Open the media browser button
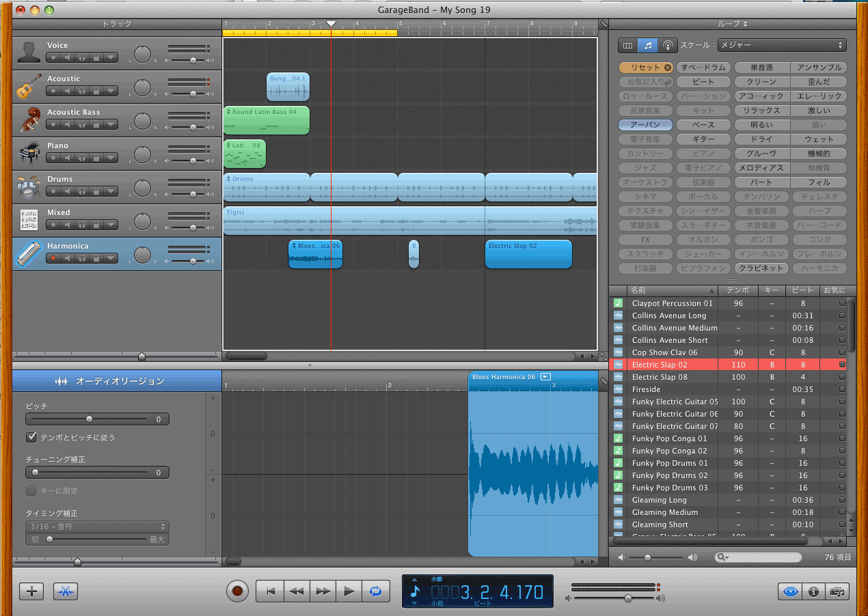Viewport: 868px width, 616px height. tap(837, 591)
